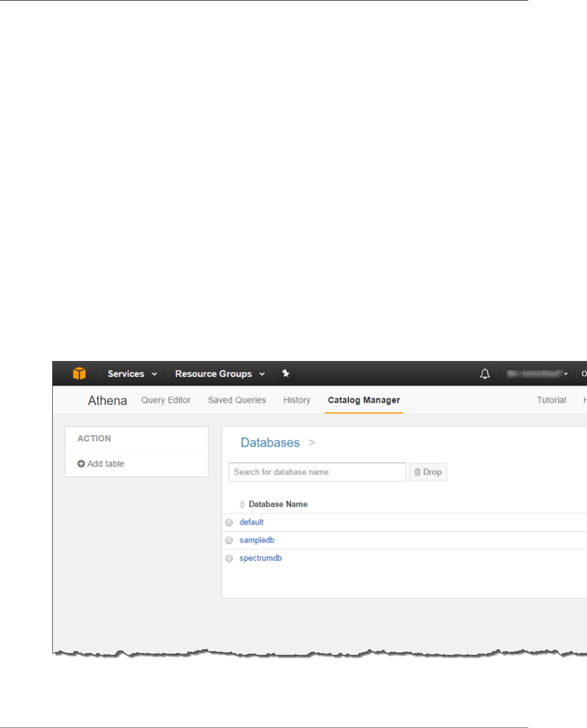Select the spectrumdb radio button

[229, 558]
